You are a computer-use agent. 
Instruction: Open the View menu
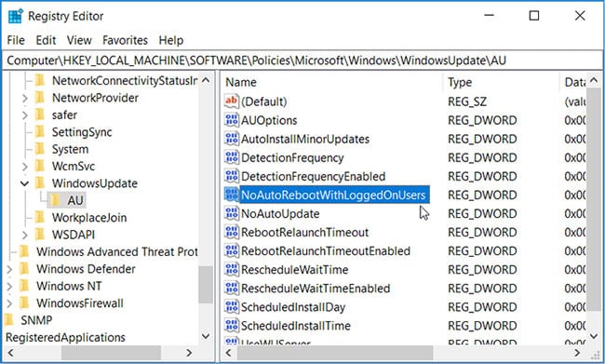79,40
